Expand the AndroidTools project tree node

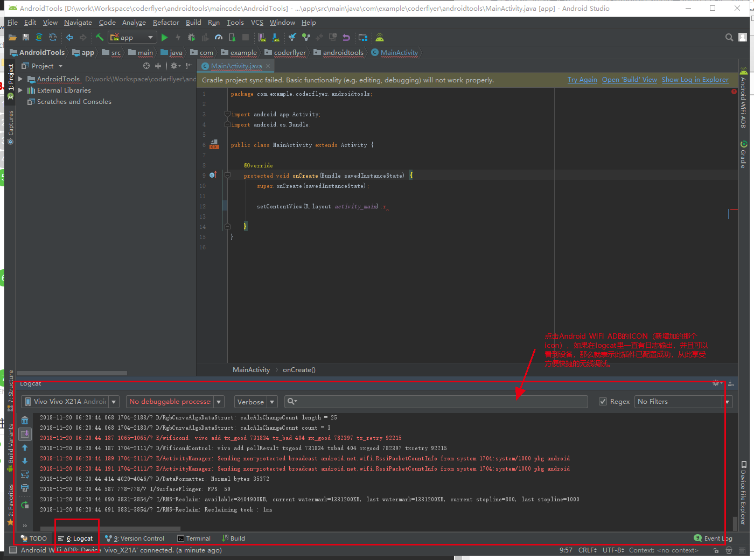click(20, 79)
